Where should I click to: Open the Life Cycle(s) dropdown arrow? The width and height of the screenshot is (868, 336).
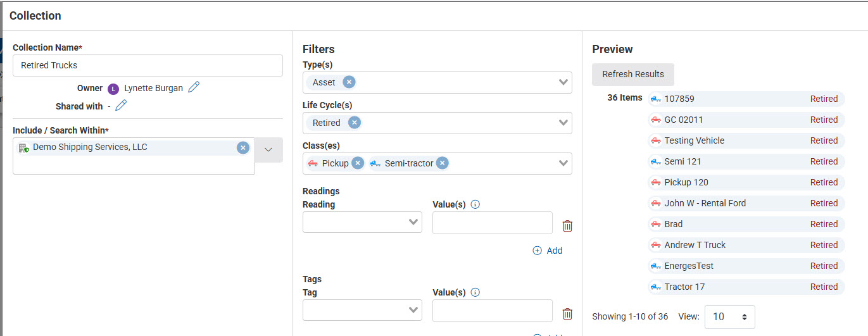pos(563,123)
